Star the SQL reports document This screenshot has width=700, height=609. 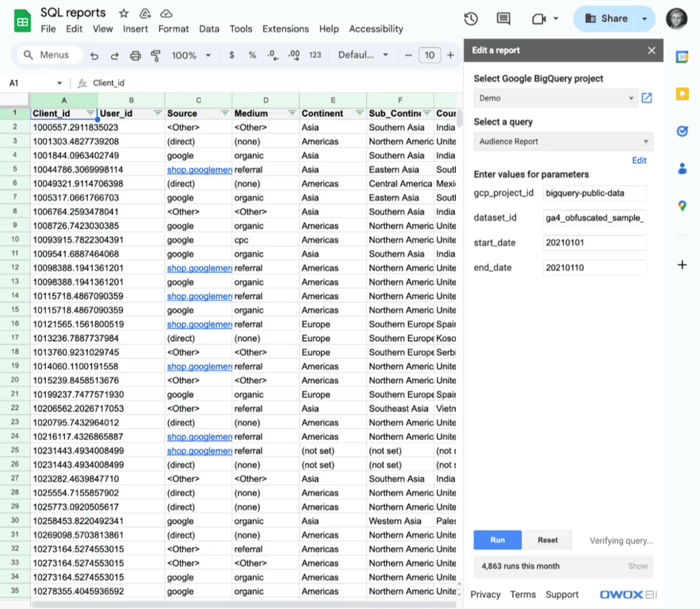click(x=124, y=13)
